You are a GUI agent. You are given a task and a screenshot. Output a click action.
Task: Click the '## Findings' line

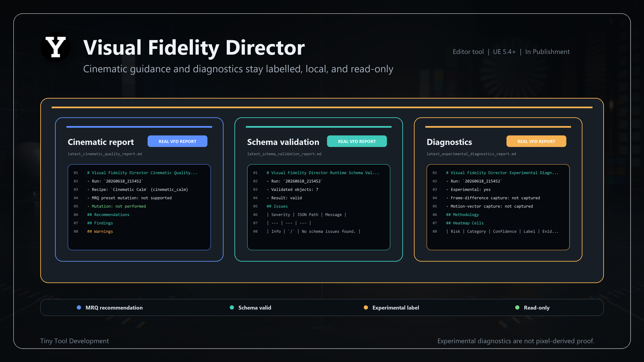[100, 223]
